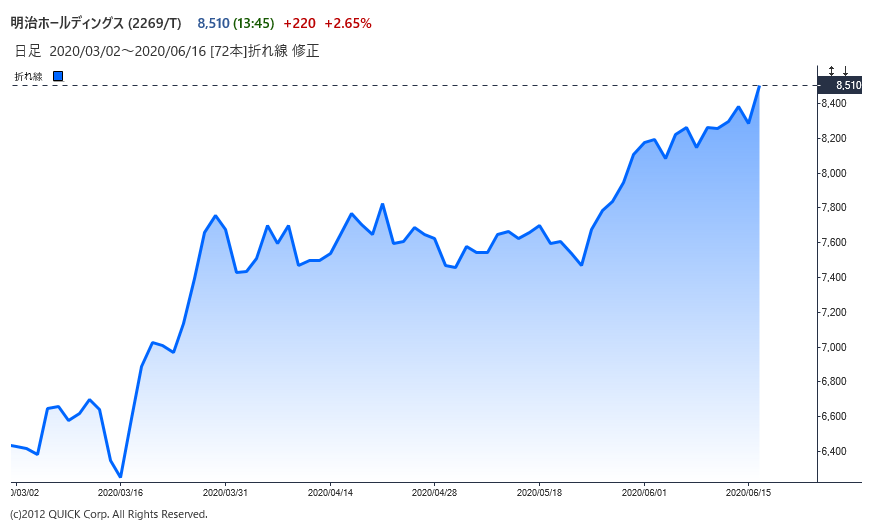Click the 8,400 price axis label

coord(834,104)
